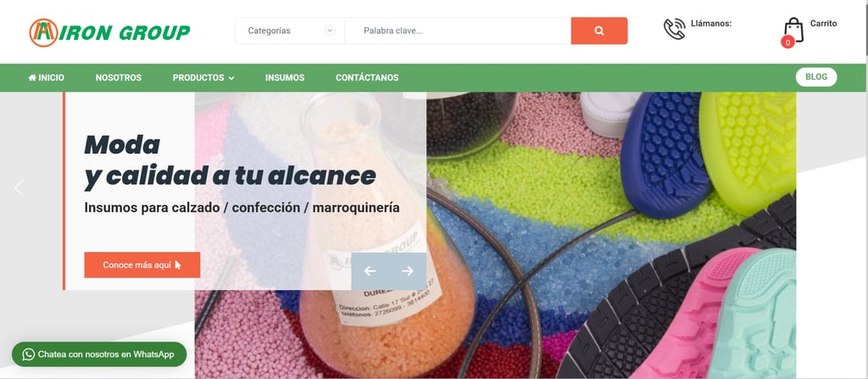
Task: Click the Conoce más aquí button
Action: coord(142,265)
